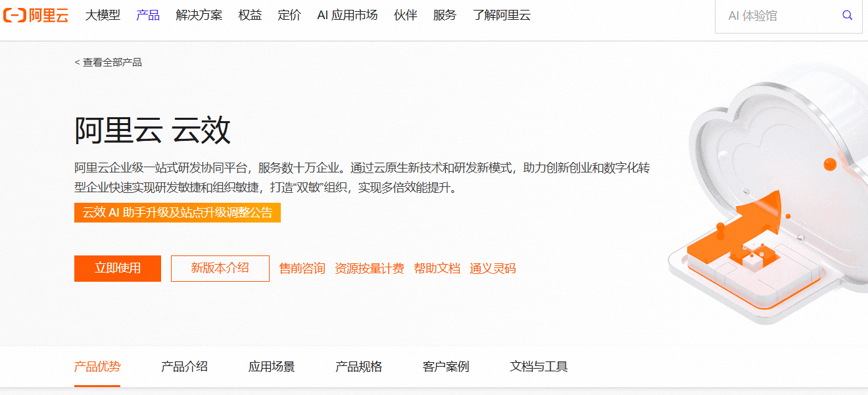Viewport: 868px width, 395px height.
Task: Open the AI 应用市场 menu
Action: (347, 15)
